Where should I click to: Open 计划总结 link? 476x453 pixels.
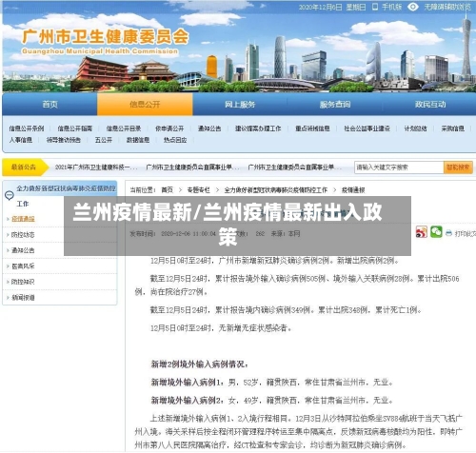(415, 128)
